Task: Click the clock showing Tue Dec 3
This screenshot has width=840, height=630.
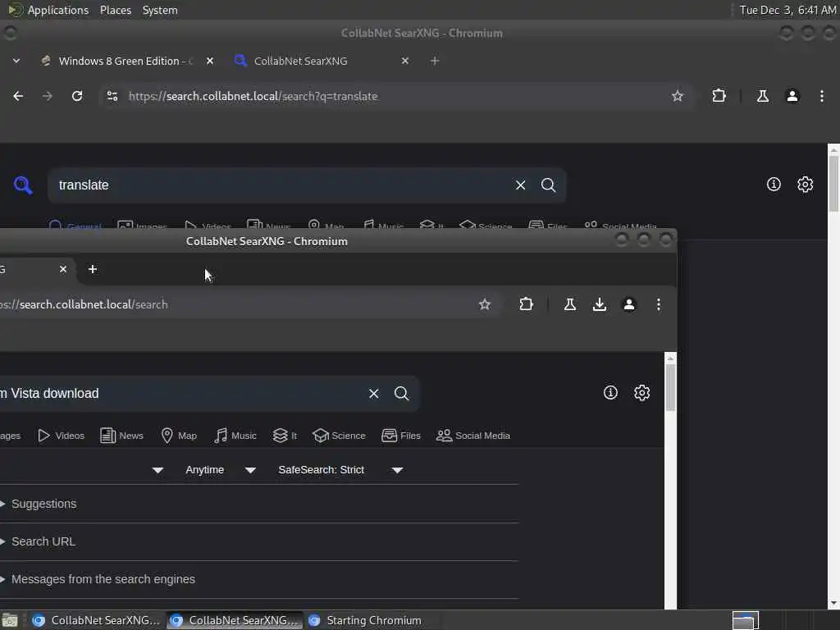Action: (787, 10)
